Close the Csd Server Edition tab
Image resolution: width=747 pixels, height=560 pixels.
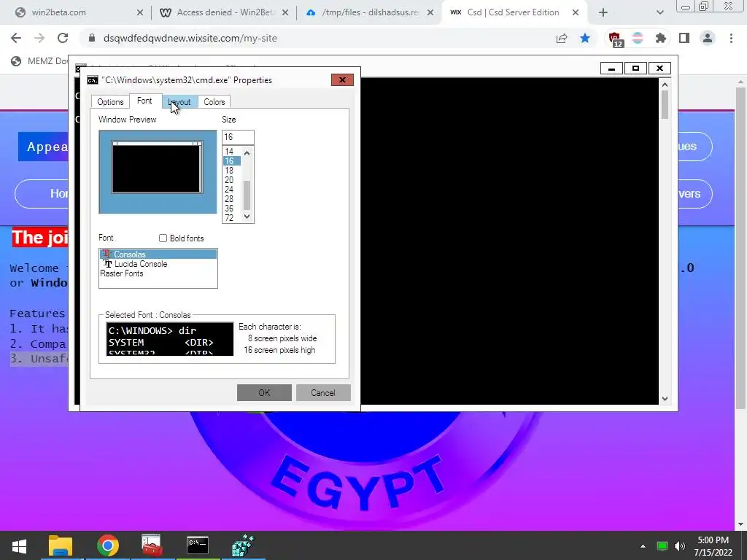[576, 13]
